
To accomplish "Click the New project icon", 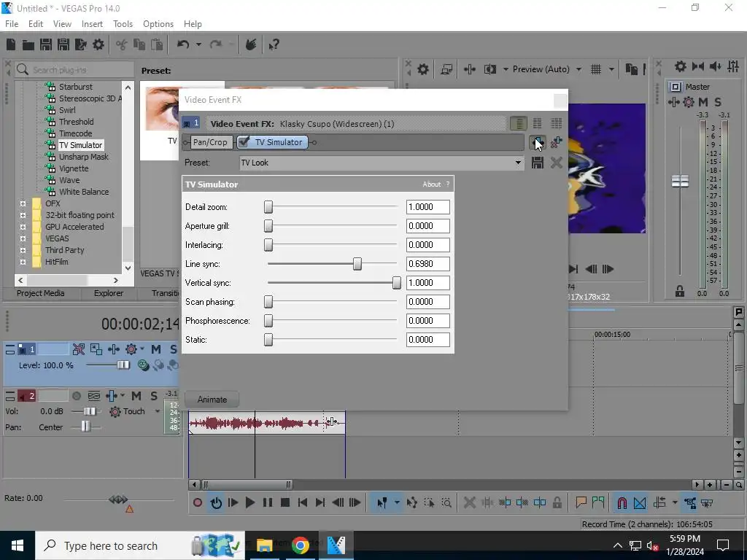I will pos(11,44).
